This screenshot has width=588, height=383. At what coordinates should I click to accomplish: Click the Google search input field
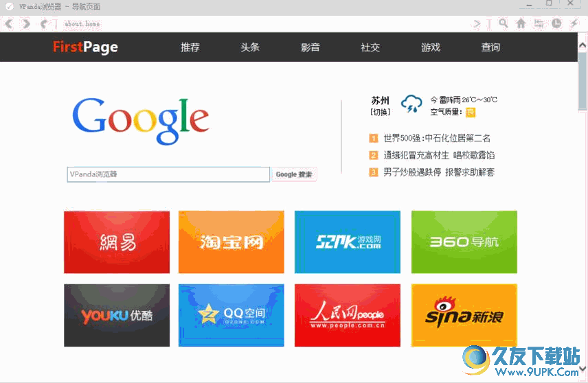[168, 174]
